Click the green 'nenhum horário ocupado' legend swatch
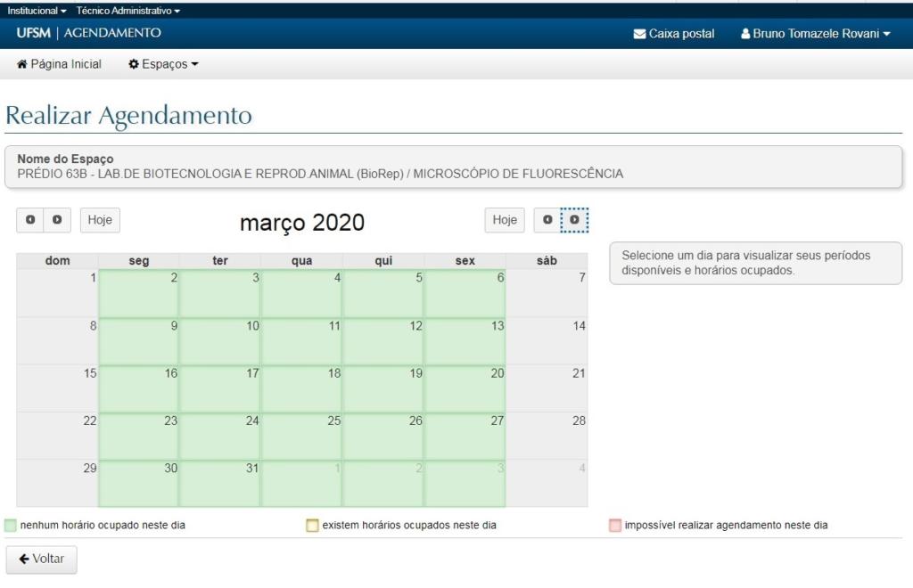This screenshot has width=913, height=588. coord(11,525)
